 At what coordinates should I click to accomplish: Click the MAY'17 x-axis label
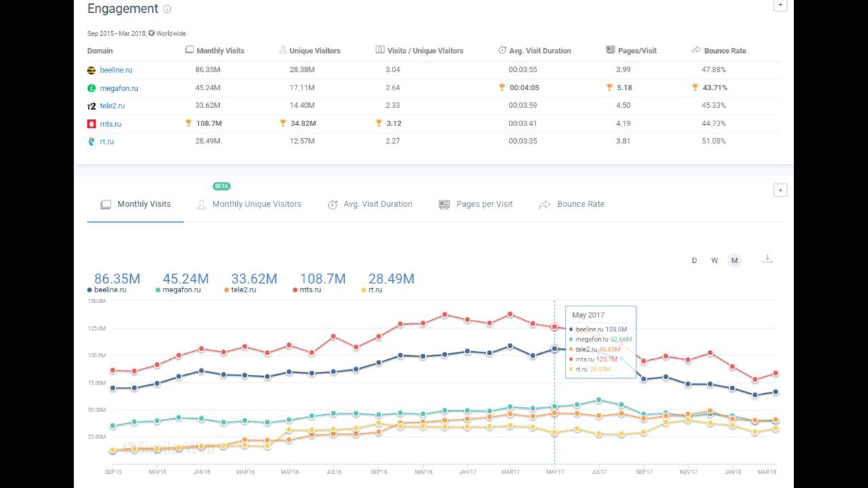pyautogui.click(x=555, y=472)
